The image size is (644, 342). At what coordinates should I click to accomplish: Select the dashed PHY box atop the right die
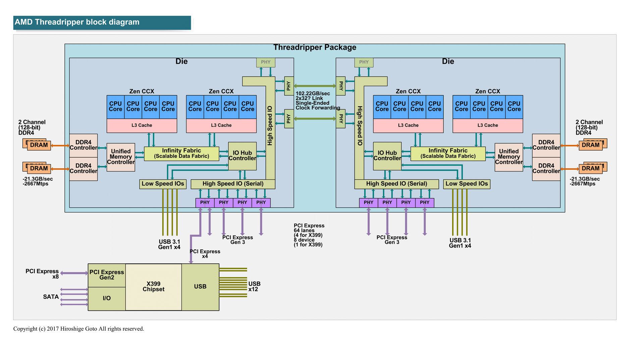coord(364,62)
